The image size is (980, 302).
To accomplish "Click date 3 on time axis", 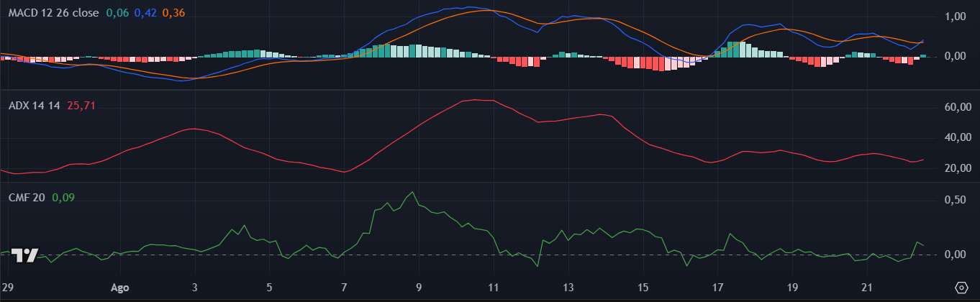I will [195, 288].
